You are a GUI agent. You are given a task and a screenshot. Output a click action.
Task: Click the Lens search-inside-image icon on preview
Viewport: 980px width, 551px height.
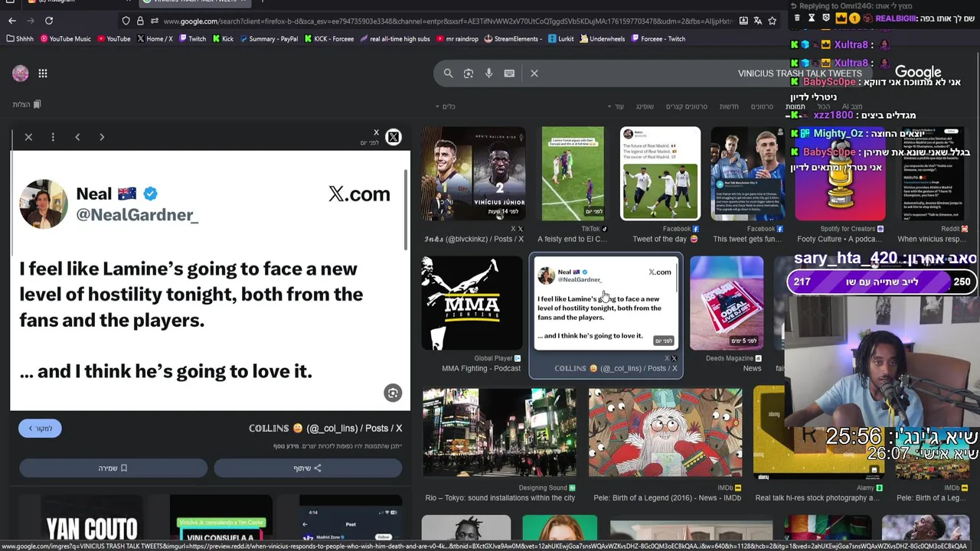(393, 393)
